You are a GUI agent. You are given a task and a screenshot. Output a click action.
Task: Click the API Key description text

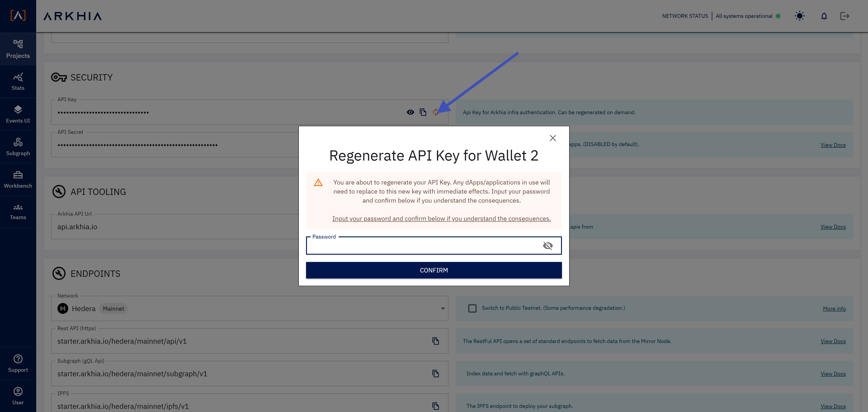coord(549,112)
